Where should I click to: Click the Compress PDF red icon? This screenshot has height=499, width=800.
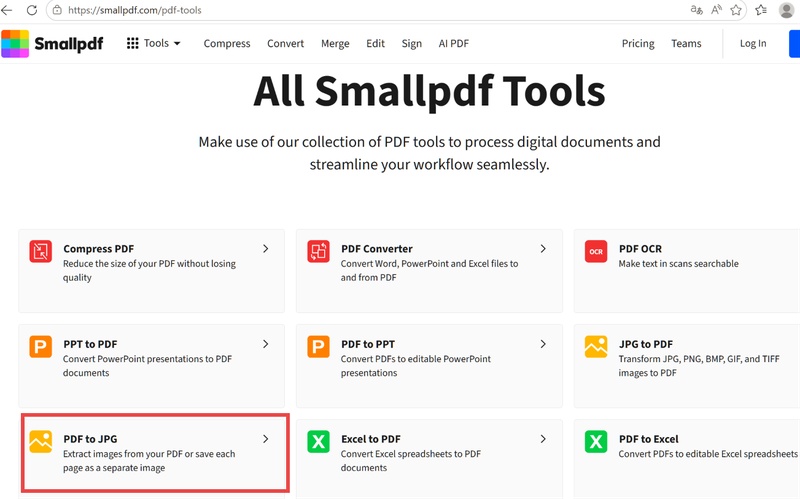pos(40,251)
